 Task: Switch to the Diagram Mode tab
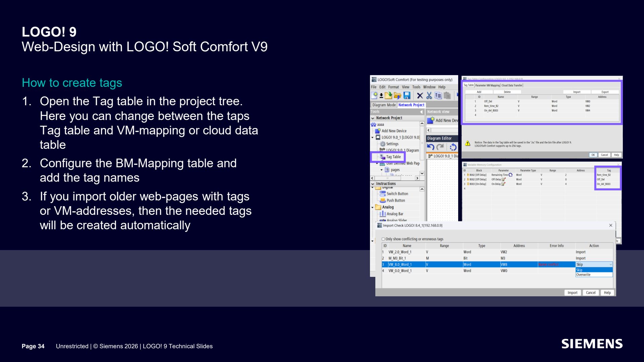click(384, 105)
